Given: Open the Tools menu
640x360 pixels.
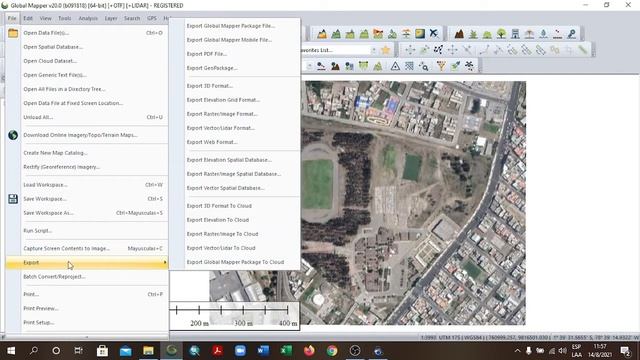Looking at the screenshot, I should [64, 18].
